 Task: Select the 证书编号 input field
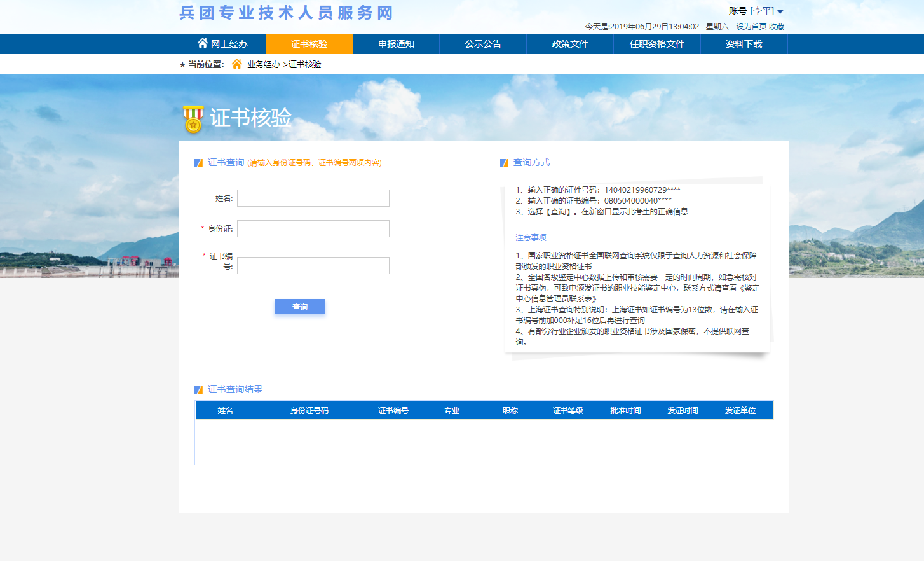click(x=313, y=266)
